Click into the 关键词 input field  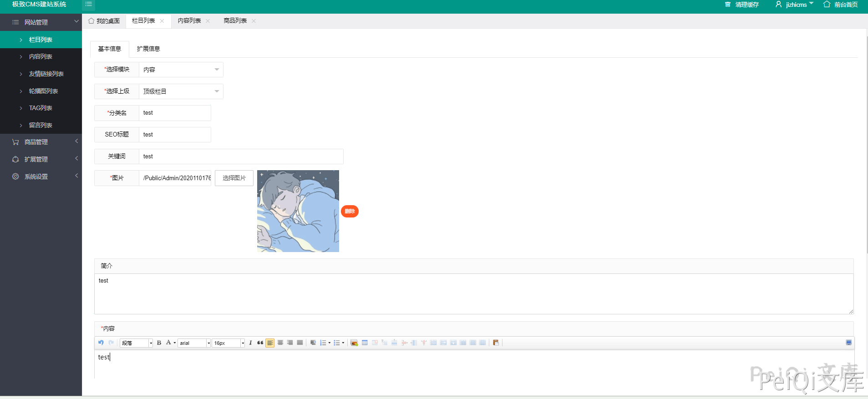(x=241, y=157)
